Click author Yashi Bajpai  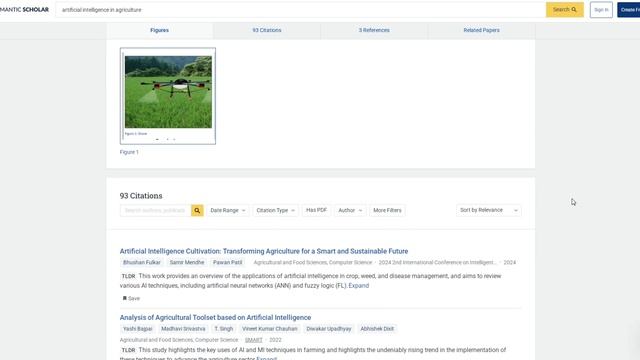coord(138,329)
